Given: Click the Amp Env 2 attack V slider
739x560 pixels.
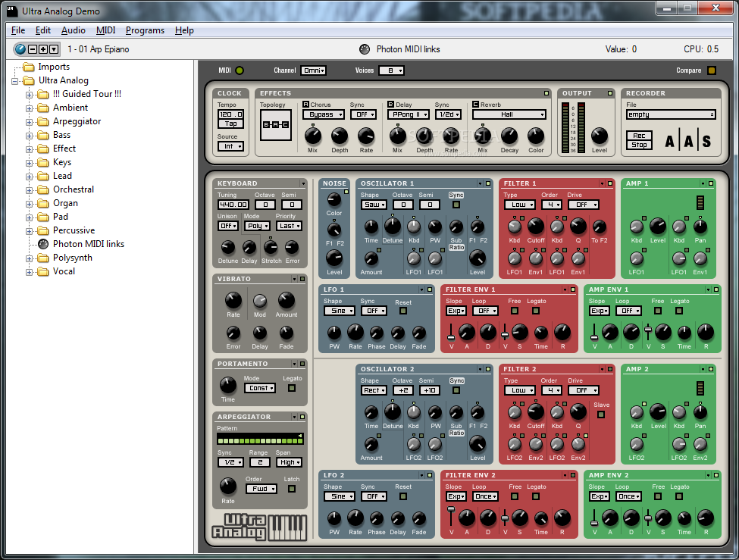Looking at the screenshot, I should point(594,518).
